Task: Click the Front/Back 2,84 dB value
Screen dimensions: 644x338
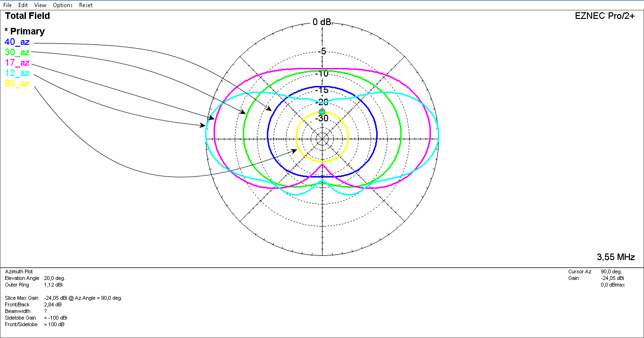Action: 52,305
